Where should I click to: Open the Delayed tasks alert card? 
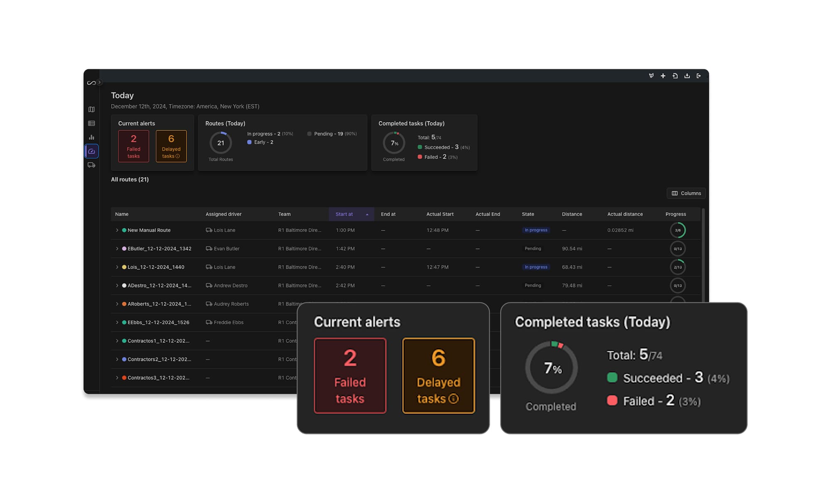click(x=171, y=146)
